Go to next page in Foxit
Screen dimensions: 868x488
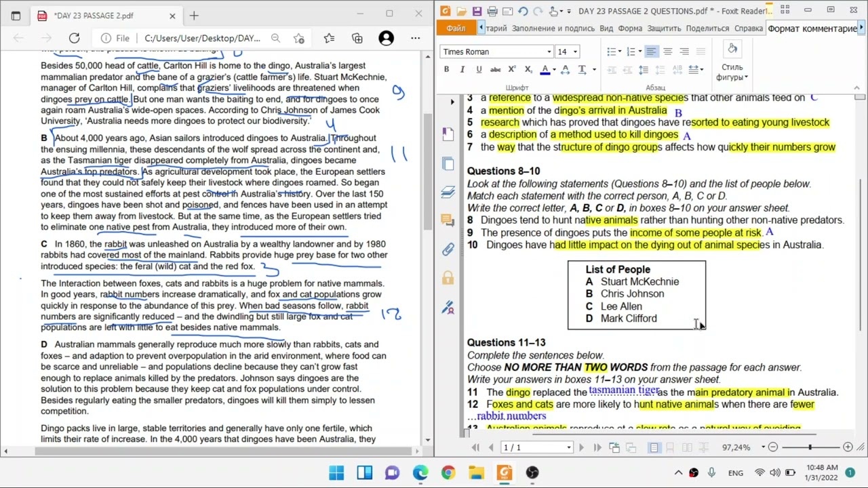click(581, 447)
